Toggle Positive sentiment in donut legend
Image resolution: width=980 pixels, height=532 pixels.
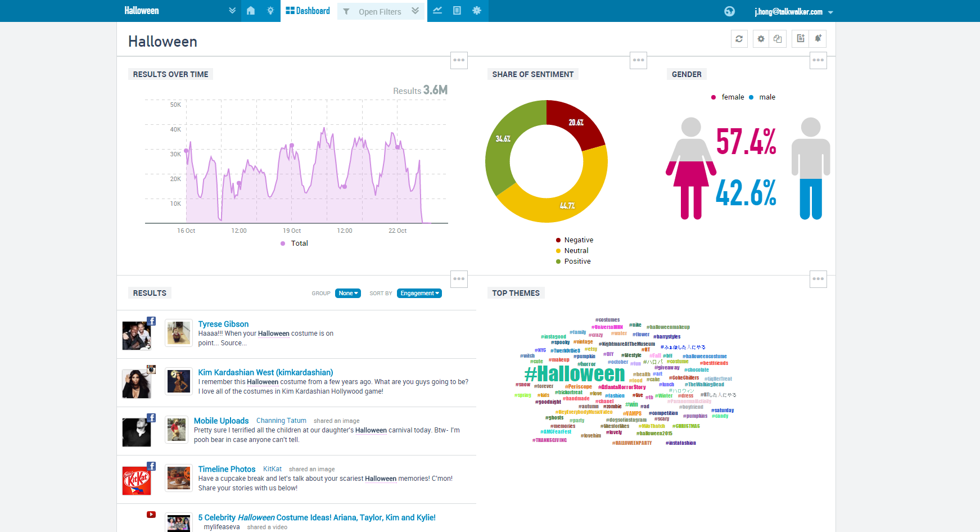tap(577, 262)
